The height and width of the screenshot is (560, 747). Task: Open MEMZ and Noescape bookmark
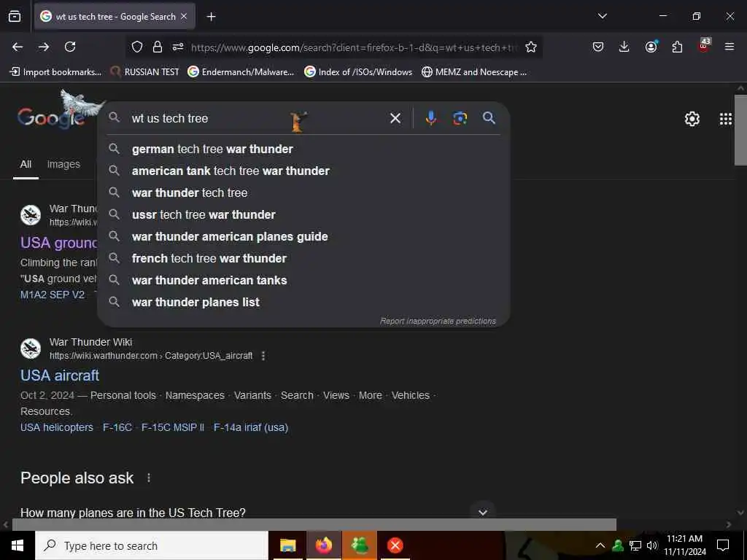tap(474, 72)
